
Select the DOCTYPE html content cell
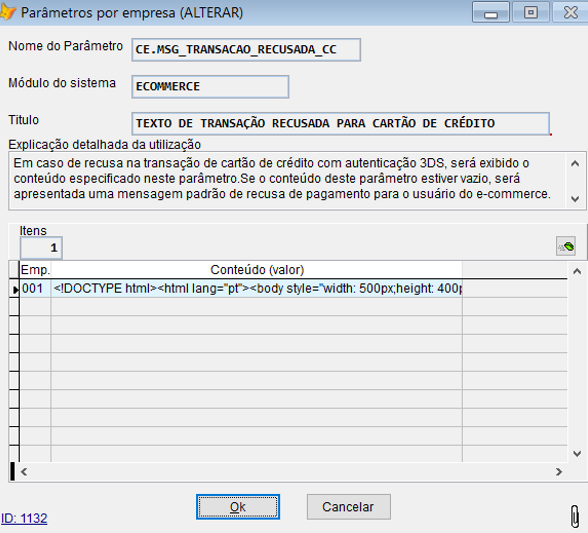tap(256, 288)
